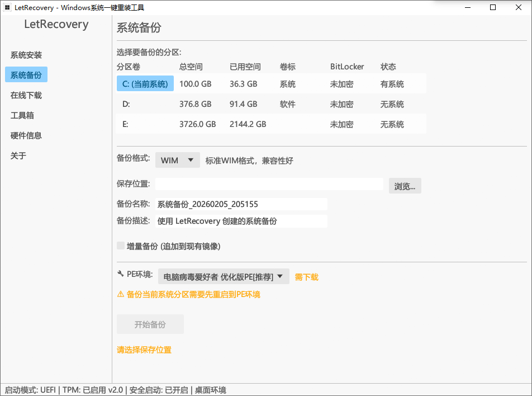The height and width of the screenshot is (396, 532).
Task: Click the 需下载 link next to PE环境
Action: 306,276
